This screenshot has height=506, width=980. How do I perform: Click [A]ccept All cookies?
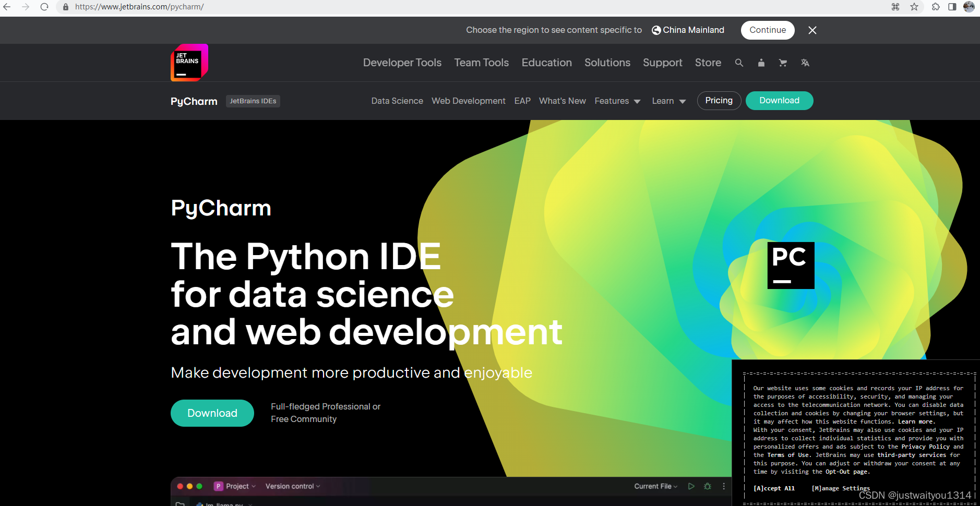774,488
